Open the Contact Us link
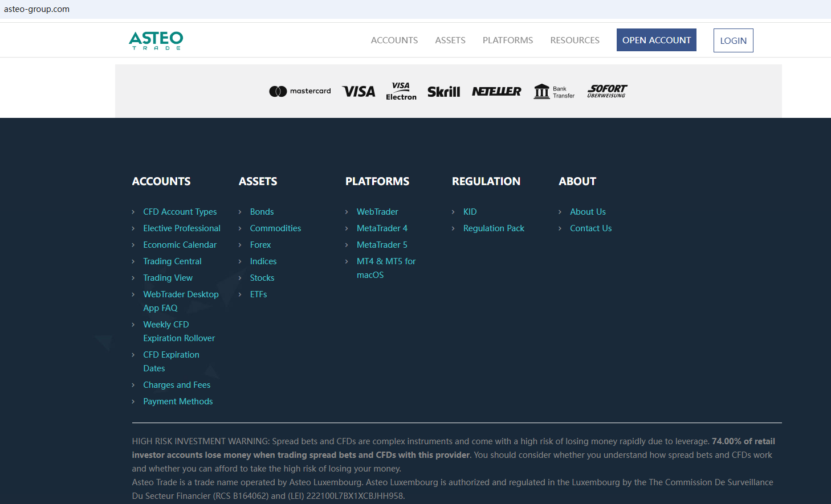This screenshot has height=504, width=831. pos(591,228)
